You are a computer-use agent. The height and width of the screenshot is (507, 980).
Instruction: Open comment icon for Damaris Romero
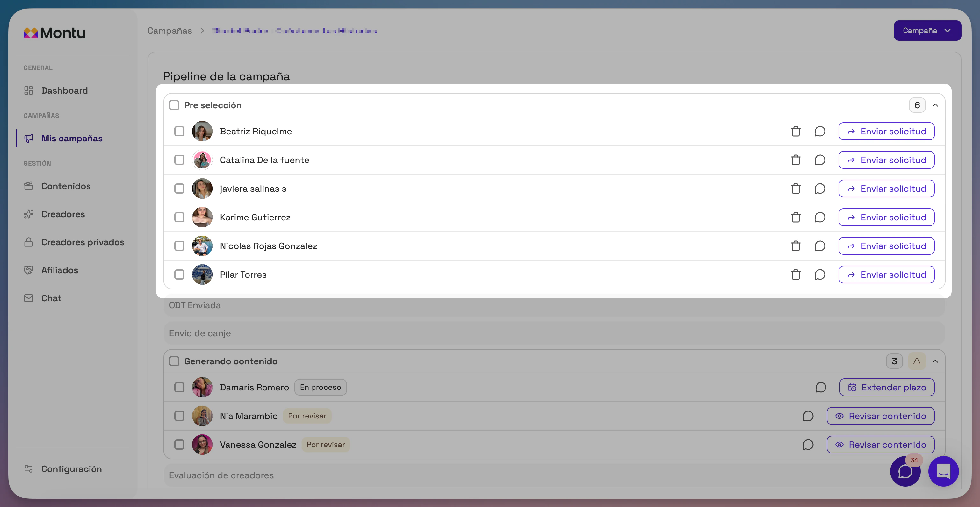(x=821, y=387)
